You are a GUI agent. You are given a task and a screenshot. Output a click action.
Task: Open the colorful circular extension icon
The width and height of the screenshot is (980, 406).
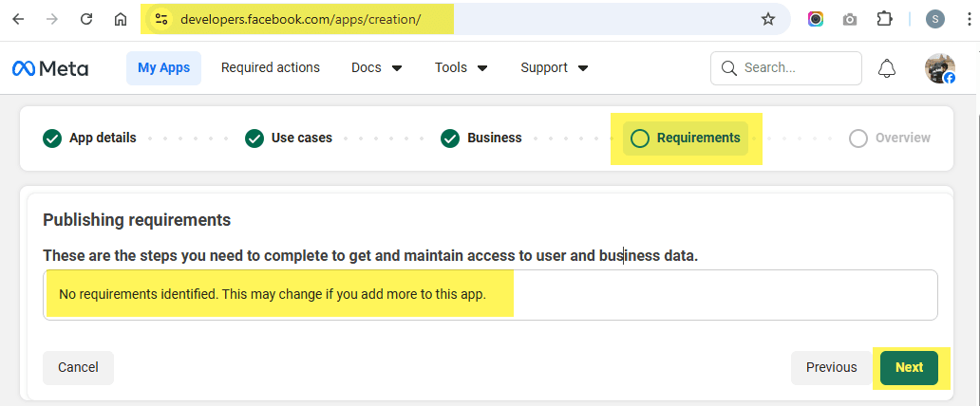(816, 19)
